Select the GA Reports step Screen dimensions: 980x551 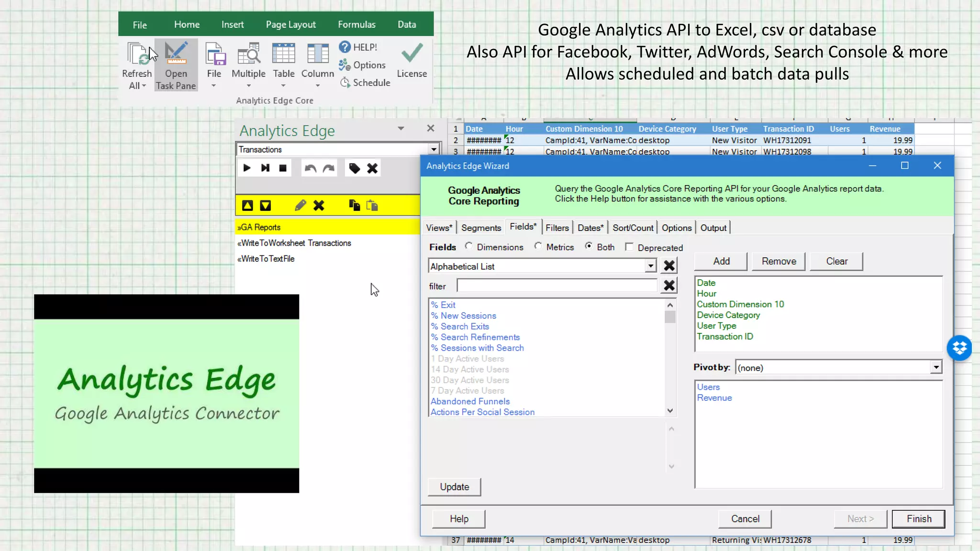pyautogui.click(x=328, y=227)
